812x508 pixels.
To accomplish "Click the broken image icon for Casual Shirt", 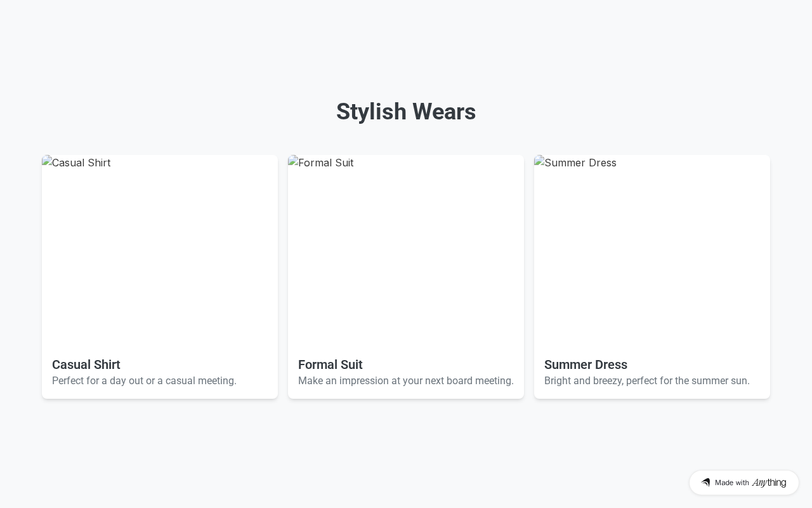I will coord(47,161).
